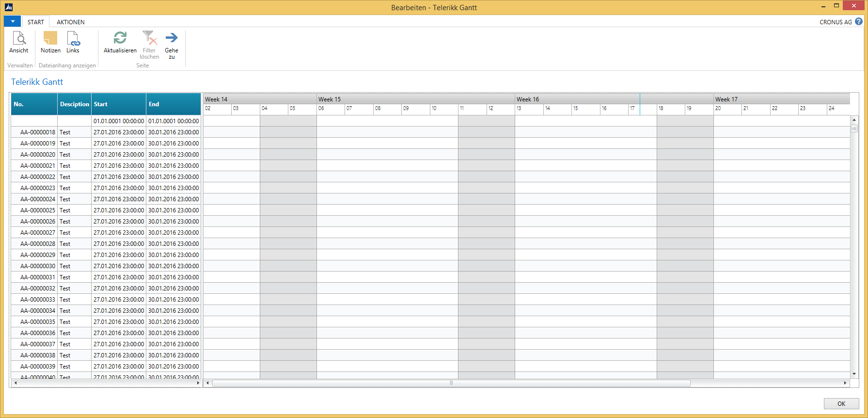Viewport: 868px width, 418px height.
Task: Select the Week 14 timeline header
Action: tap(260, 99)
